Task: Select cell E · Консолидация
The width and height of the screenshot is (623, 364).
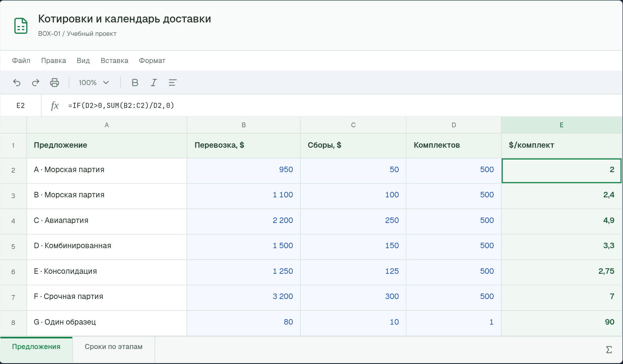Action: pyautogui.click(x=107, y=272)
